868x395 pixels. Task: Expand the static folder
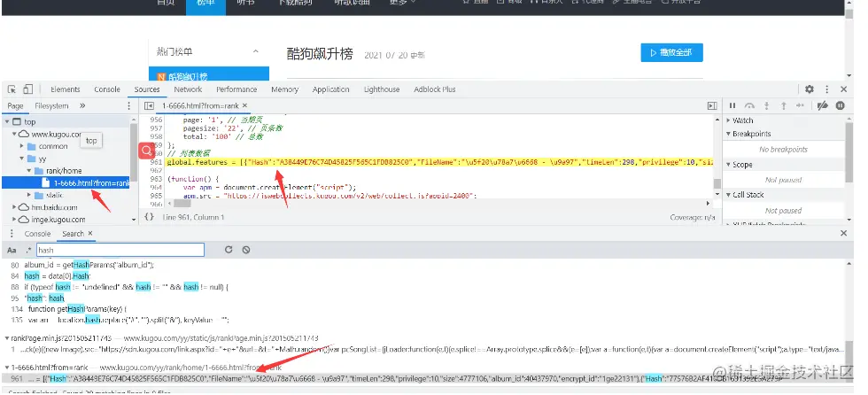pos(29,196)
